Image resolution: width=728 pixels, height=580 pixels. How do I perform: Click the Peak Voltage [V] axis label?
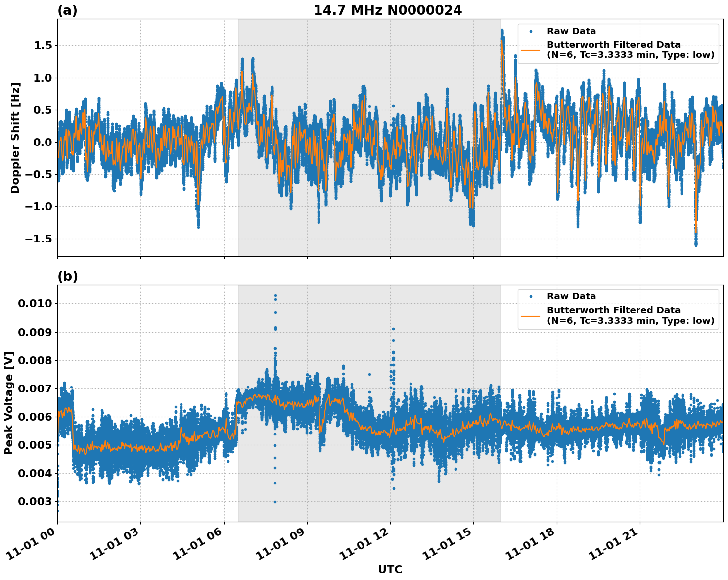pos(11,403)
